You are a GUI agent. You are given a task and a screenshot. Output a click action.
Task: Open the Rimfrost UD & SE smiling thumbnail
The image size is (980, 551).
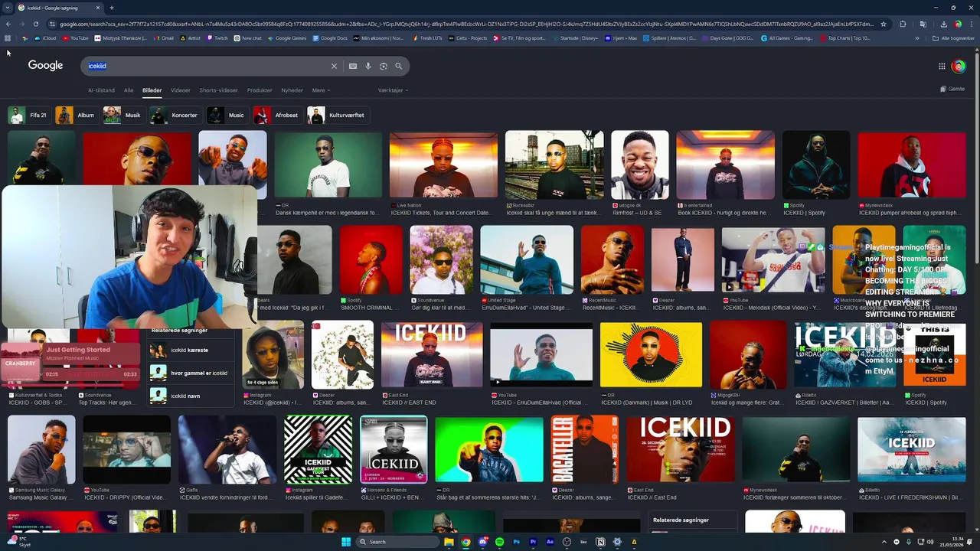click(x=640, y=165)
